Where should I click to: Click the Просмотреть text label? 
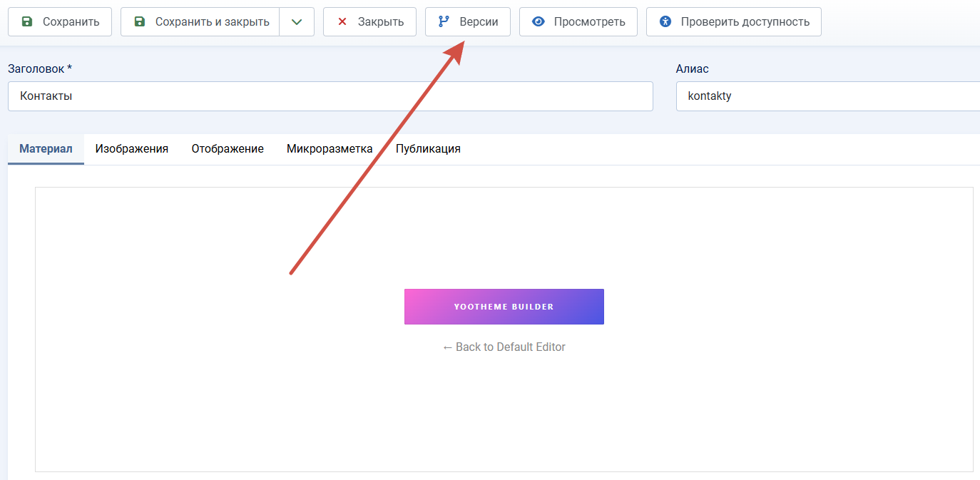point(590,21)
